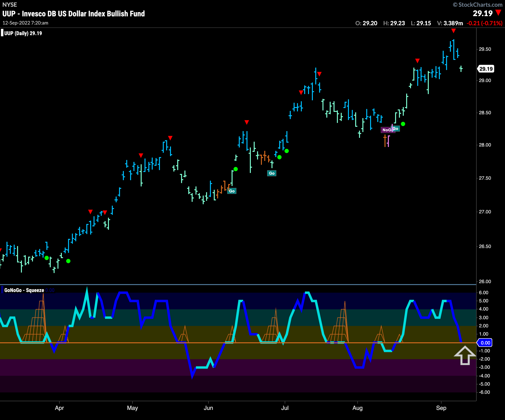The height and width of the screenshot is (420, 505).
Task: Click the May label on time axis
Action: coord(133,408)
